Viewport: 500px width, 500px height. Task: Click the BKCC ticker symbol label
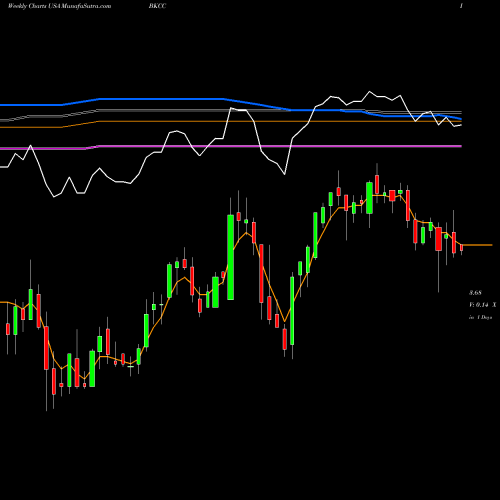click(x=158, y=6)
